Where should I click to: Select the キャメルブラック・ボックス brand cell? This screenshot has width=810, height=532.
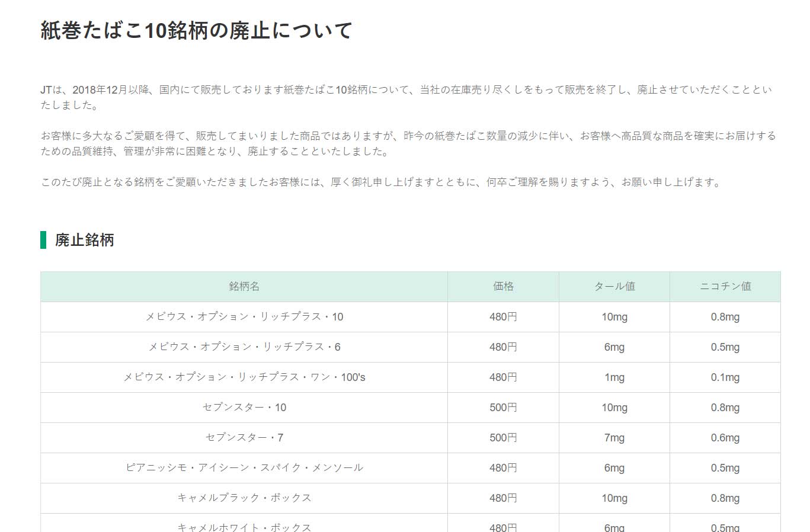click(x=244, y=498)
